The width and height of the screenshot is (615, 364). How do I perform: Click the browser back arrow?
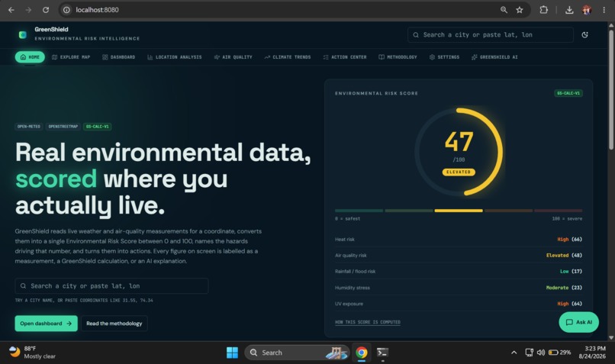(11, 10)
